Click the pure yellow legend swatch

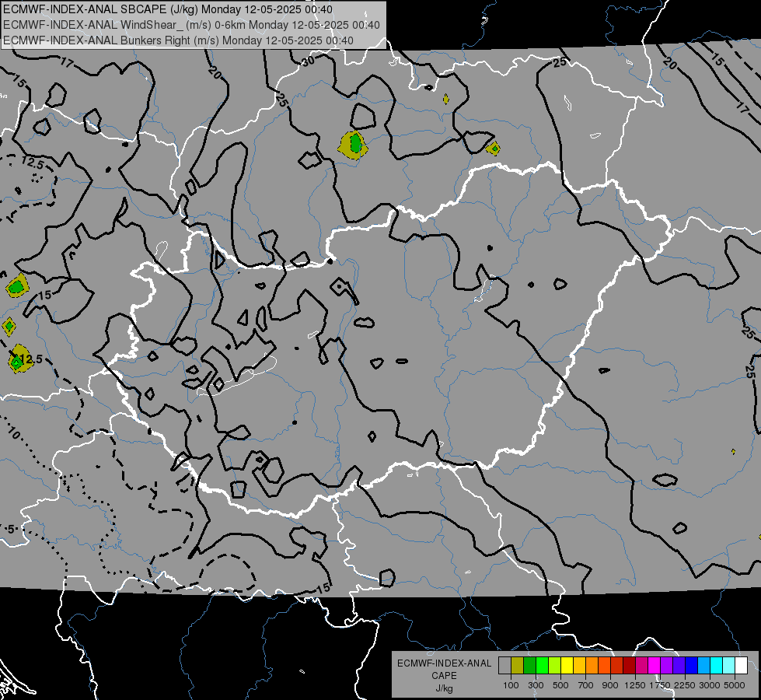(x=567, y=665)
